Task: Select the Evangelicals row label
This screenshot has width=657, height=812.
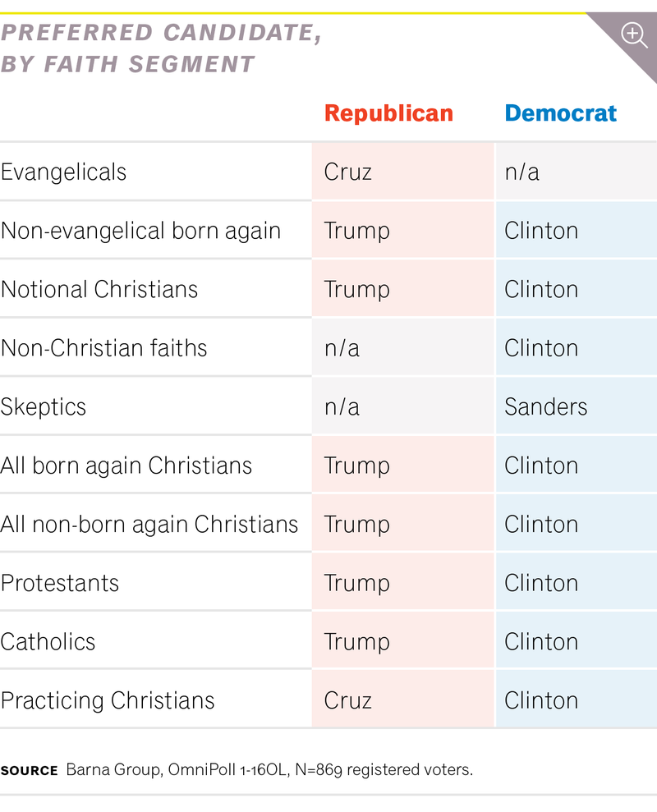Action: point(64,172)
